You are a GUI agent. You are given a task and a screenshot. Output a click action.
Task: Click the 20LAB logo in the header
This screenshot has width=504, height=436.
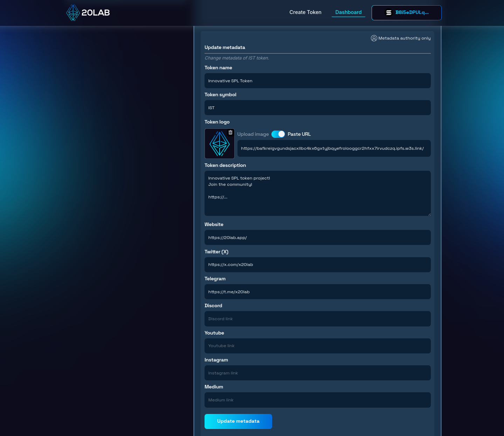click(x=88, y=13)
